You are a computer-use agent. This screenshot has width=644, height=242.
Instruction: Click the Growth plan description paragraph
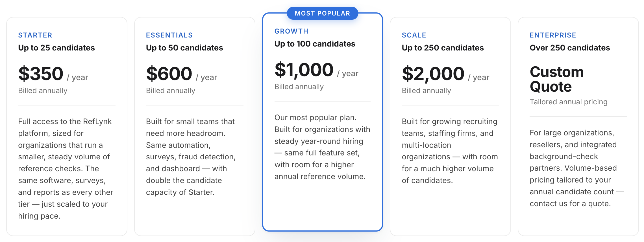click(x=322, y=147)
